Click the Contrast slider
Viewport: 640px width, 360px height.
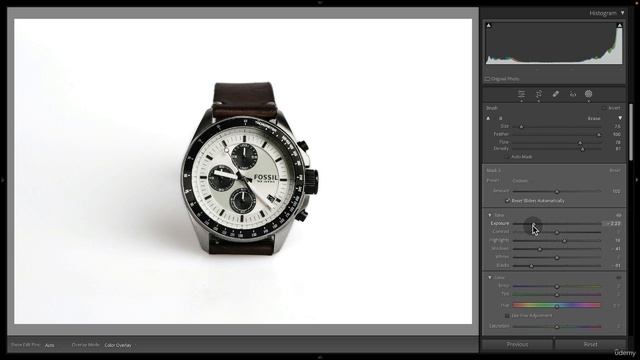[556, 232]
